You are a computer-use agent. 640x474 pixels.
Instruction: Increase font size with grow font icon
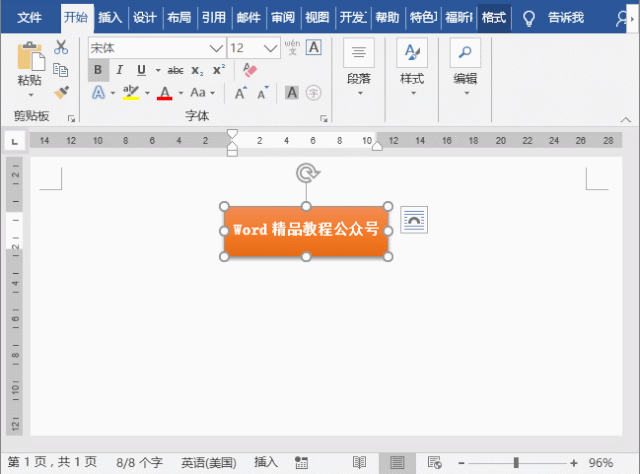240,93
